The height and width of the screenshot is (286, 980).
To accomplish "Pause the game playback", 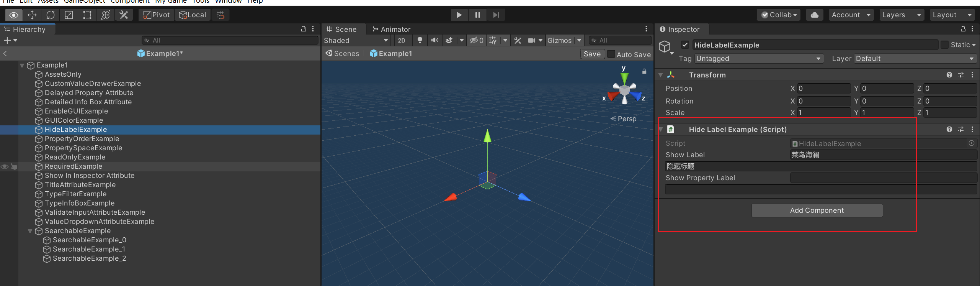I will click(x=477, y=15).
